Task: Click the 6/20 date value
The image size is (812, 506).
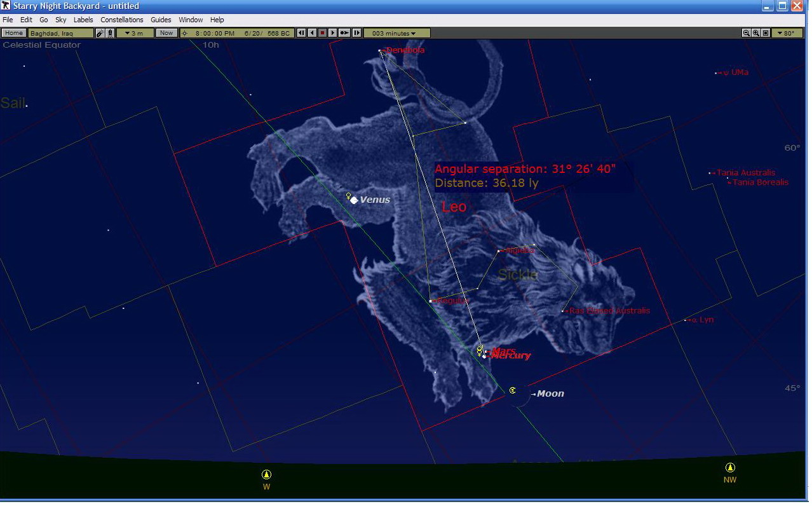Action: point(252,33)
